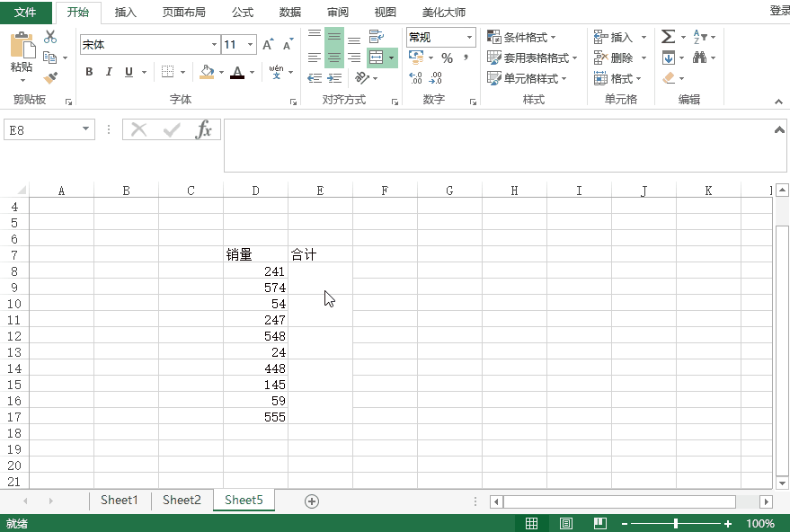The height and width of the screenshot is (532, 790).
Task: Click the 格式 cells button
Action: [617, 78]
